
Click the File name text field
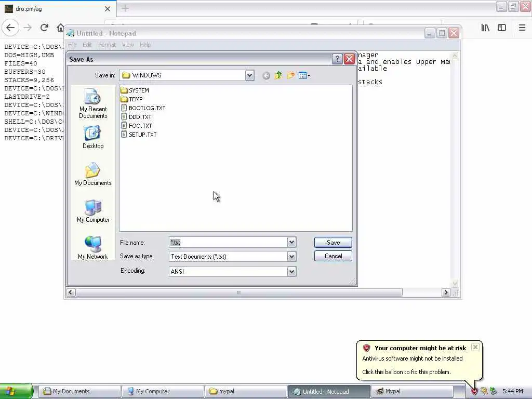point(228,242)
